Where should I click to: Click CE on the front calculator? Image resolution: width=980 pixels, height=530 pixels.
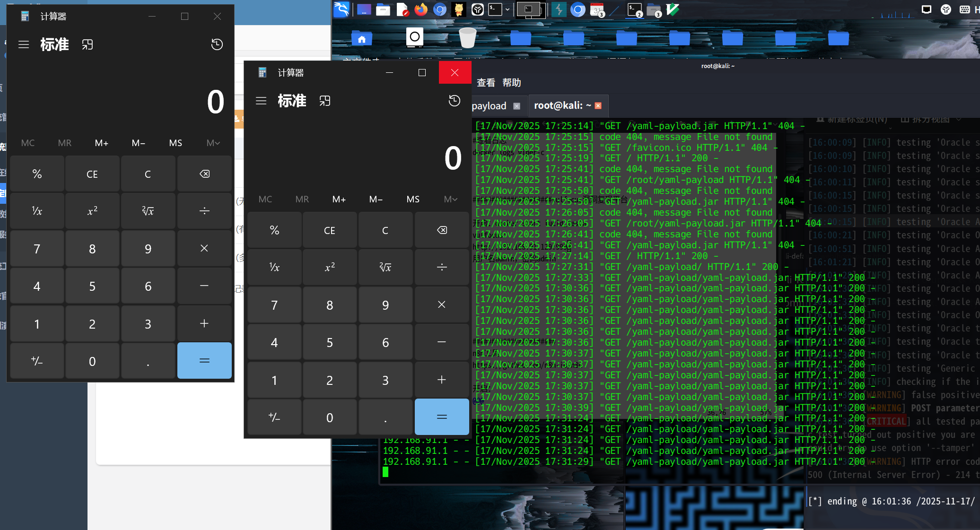(330, 230)
